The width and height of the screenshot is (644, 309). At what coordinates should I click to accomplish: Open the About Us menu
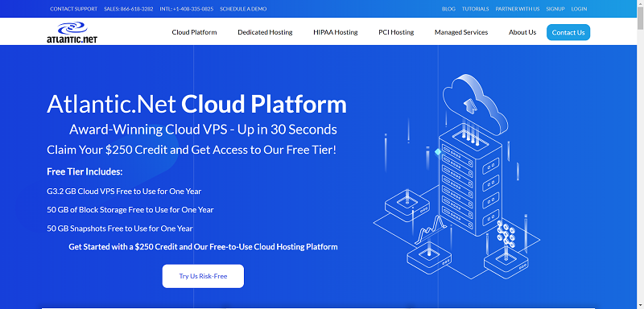pos(522,32)
